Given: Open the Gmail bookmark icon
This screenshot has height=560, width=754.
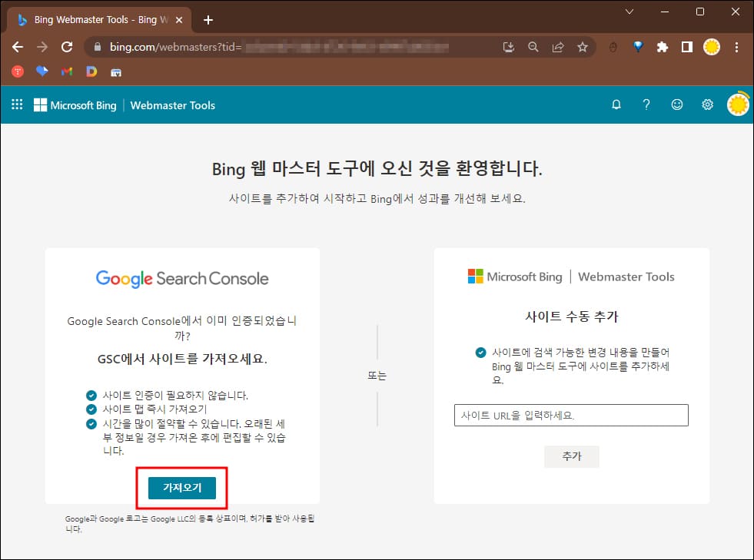Looking at the screenshot, I should coord(67,71).
